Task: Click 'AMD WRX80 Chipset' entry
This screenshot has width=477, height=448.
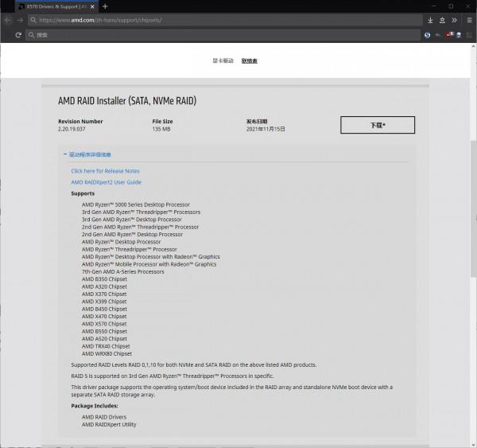Action: point(107,354)
